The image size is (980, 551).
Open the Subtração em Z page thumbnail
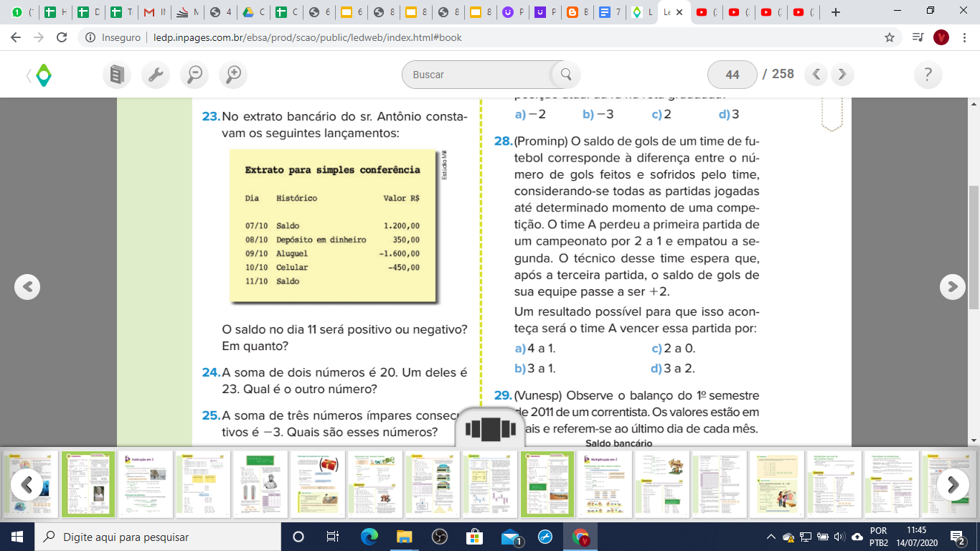[x=146, y=484]
